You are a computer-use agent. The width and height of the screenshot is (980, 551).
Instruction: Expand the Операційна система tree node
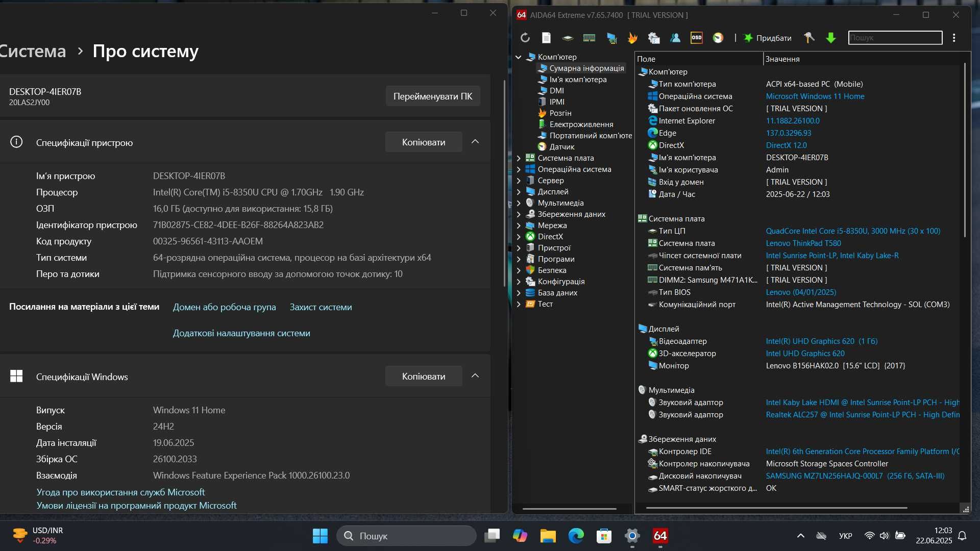tap(519, 169)
